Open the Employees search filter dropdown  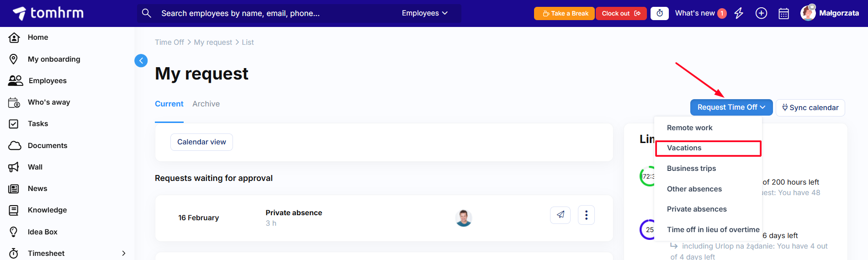(x=424, y=13)
